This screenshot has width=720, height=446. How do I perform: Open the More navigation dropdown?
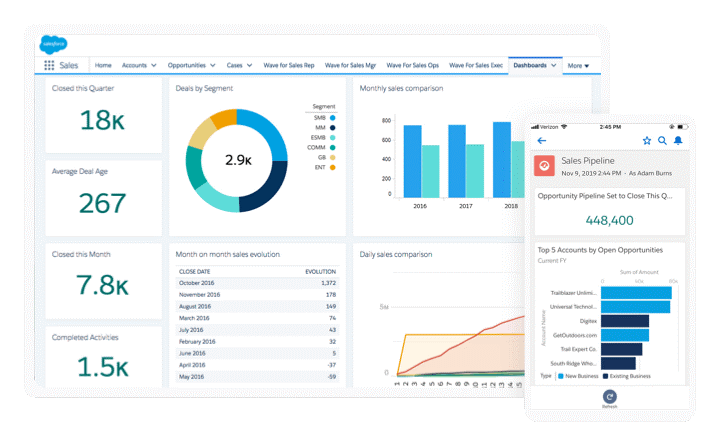click(x=578, y=66)
